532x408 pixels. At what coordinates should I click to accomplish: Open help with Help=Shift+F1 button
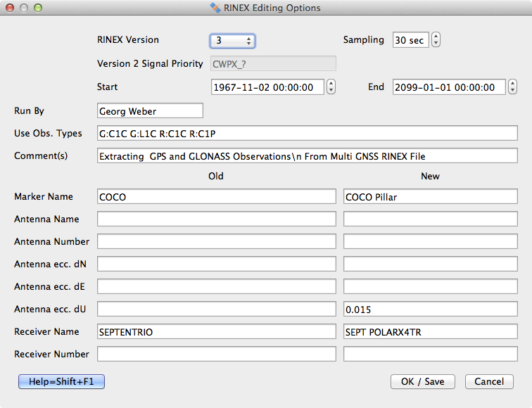[x=61, y=381]
